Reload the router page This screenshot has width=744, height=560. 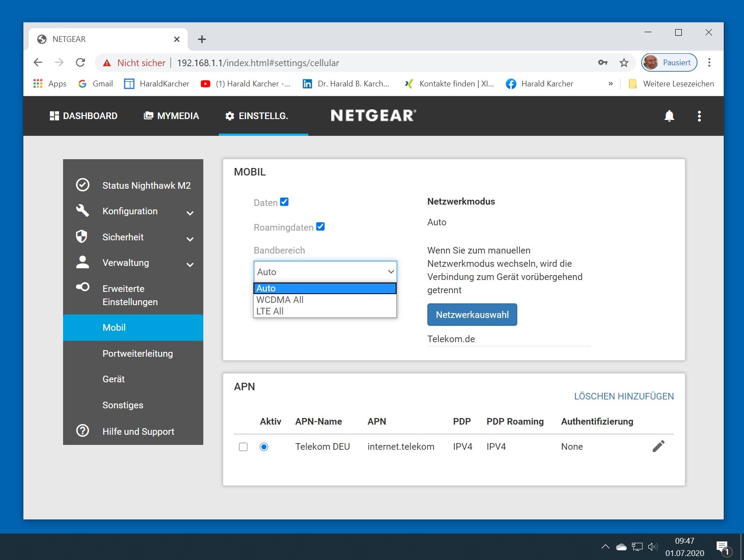(x=80, y=63)
